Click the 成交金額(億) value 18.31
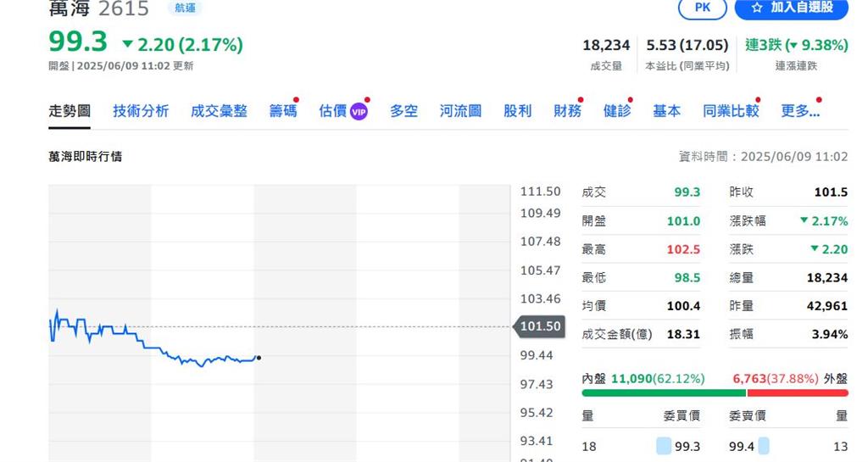This screenshot has height=462, width=868. (x=684, y=334)
